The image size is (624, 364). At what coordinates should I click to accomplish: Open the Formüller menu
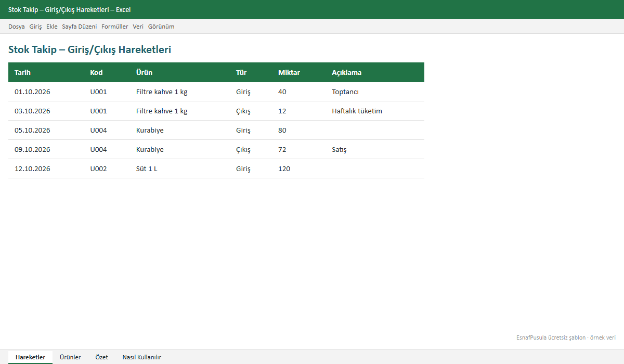tap(115, 27)
